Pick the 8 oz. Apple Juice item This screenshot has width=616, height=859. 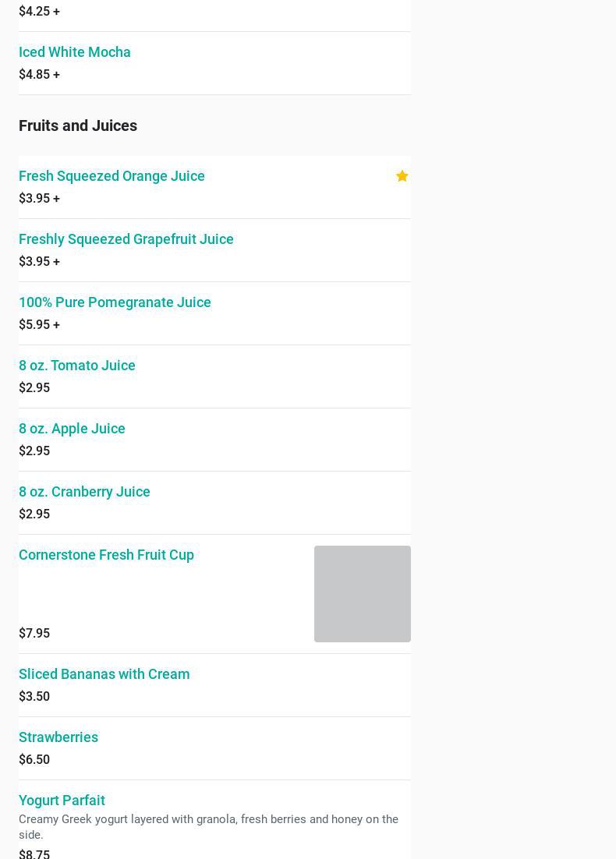pyautogui.click(x=72, y=429)
